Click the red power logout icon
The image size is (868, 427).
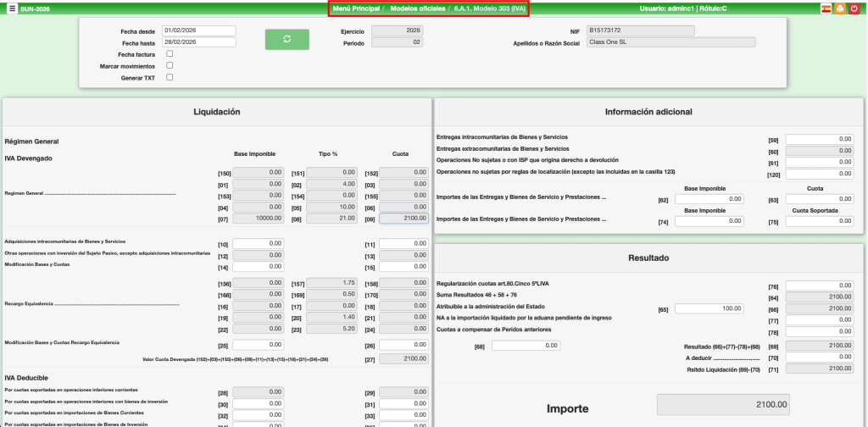[854, 8]
